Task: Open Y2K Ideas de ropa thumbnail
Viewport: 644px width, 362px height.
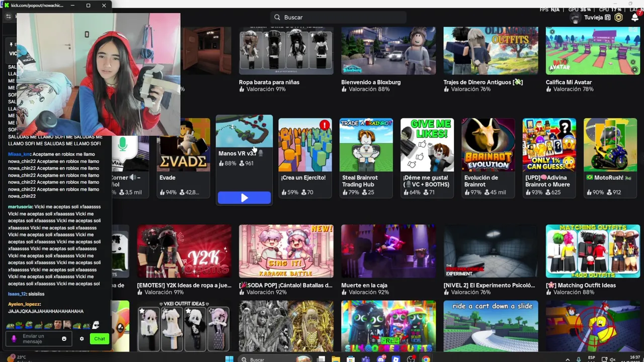Action: [x=184, y=251]
